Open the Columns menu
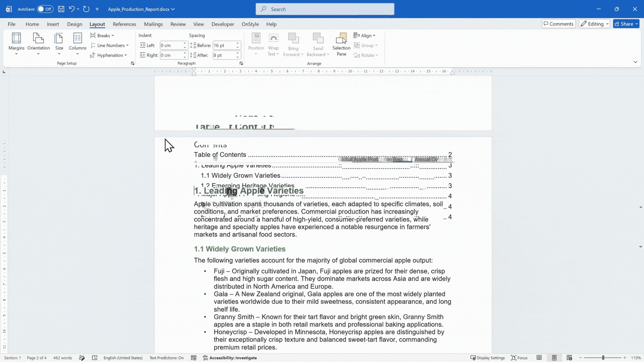The image size is (644, 362). click(x=77, y=44)
